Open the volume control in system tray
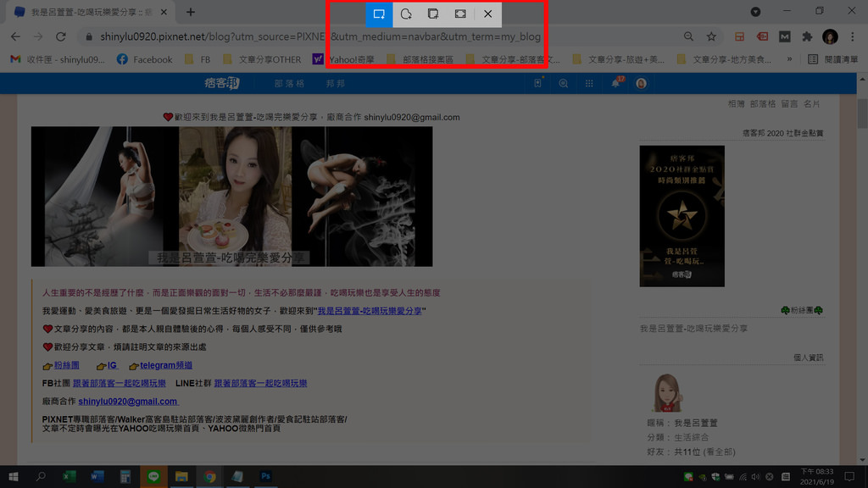Screen dimensions: 868x488 (756, 476)
